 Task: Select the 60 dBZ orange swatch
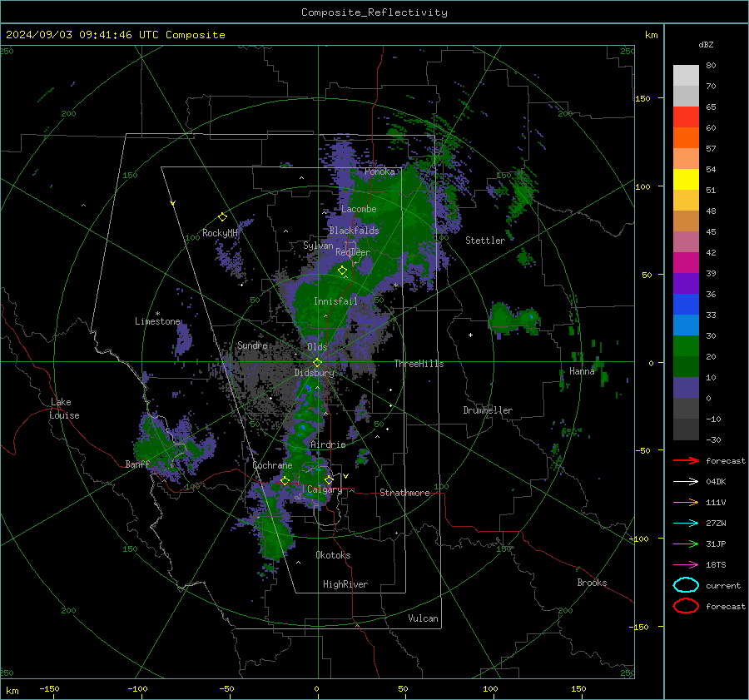686,137
